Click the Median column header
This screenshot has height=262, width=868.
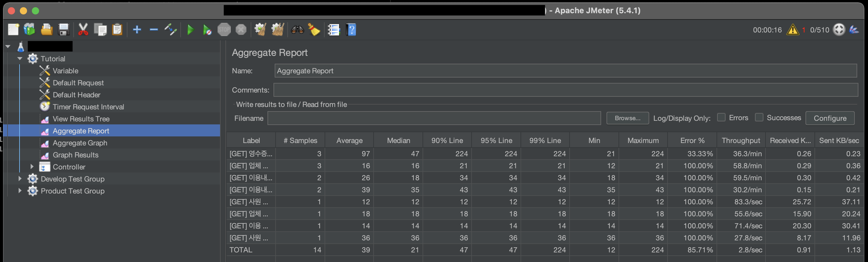point(398,140)
